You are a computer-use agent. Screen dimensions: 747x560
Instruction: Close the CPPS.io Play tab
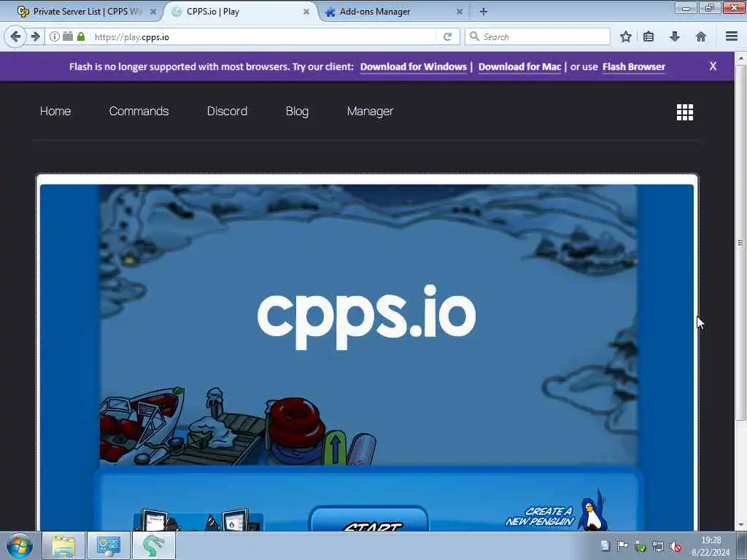(306, 12)
